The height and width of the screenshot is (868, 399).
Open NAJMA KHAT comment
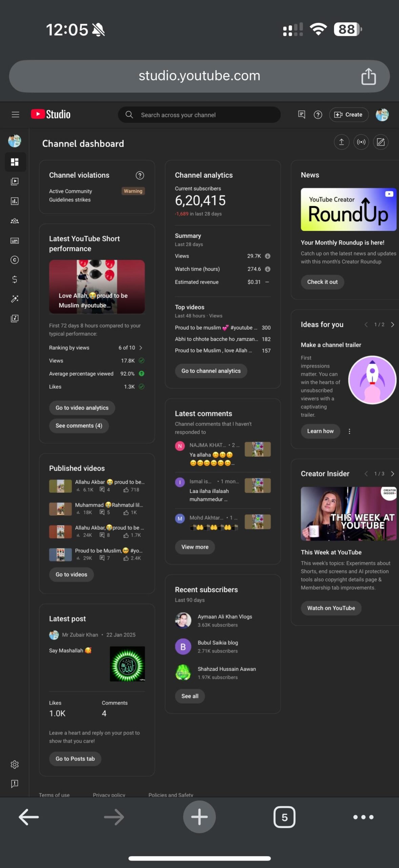tap(223, 454)
